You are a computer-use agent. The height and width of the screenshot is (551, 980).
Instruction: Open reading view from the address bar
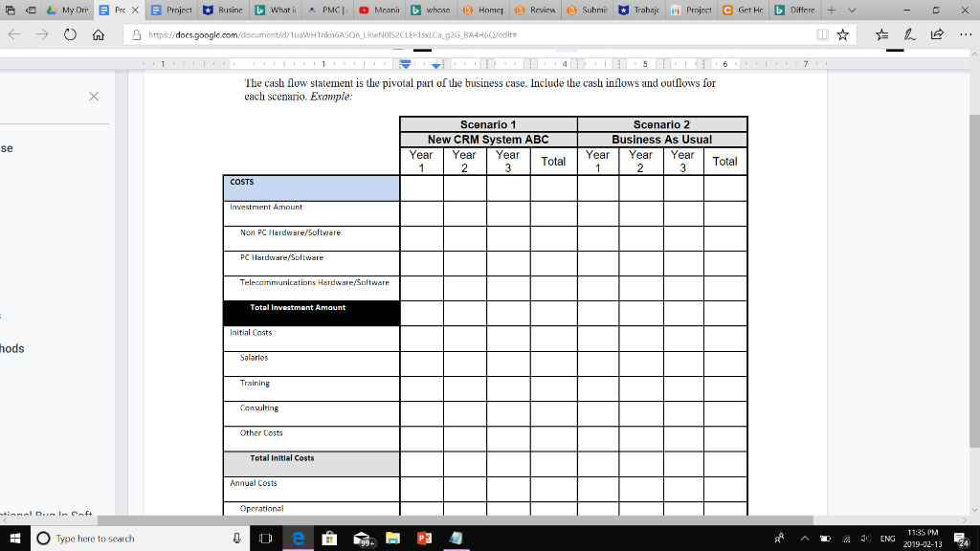(822, 35)
